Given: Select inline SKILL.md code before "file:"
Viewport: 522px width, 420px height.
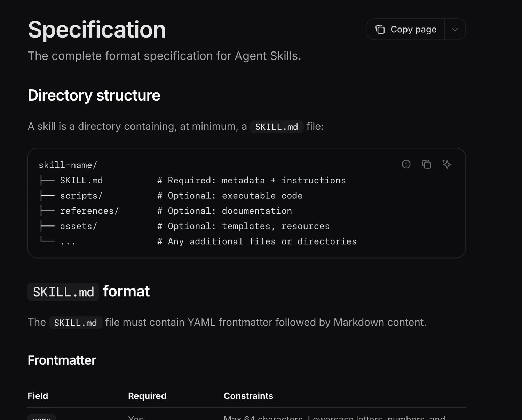Looking at the screenshot, I should [277, 127].
